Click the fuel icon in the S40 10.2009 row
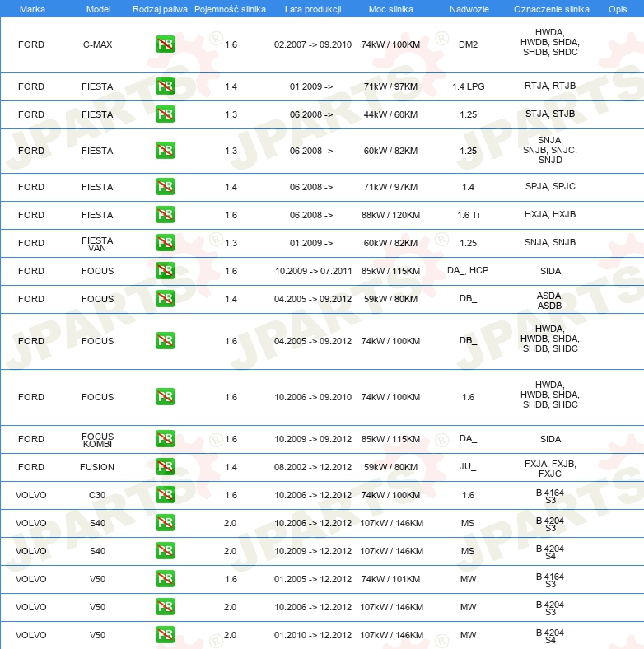This screenshot has width=644, height=649. (x=166, y=550)
